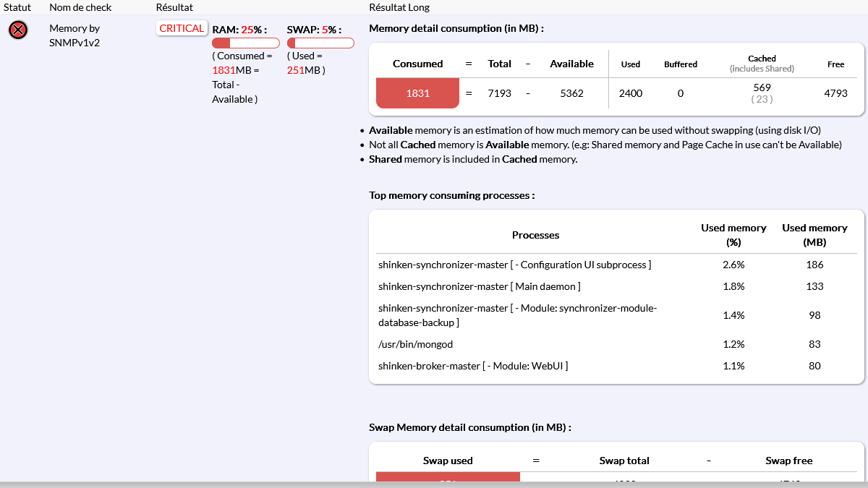Select the Nom de check column header
The image size is (868, 488).
tap(80, 7)
